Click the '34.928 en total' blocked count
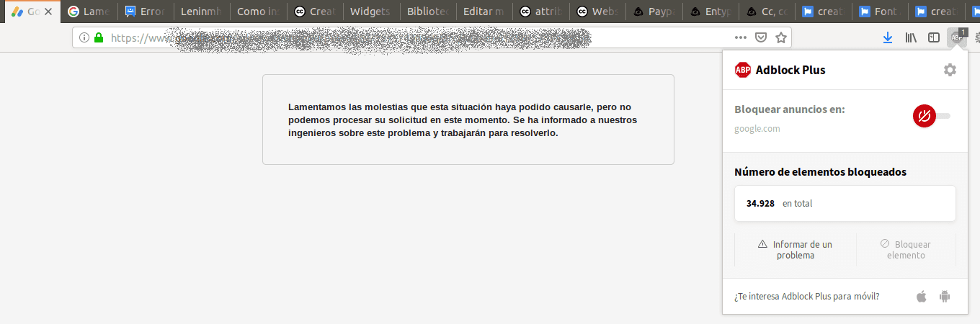The width and height of the screenshot is (980, 324). tap(845, 204)
